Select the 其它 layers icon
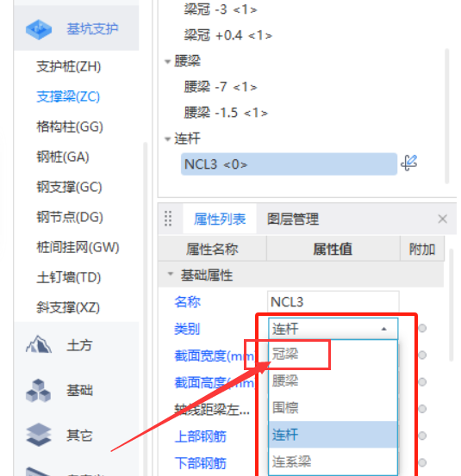The height and width of the screenshot is (476, 461). coord(39,435)
